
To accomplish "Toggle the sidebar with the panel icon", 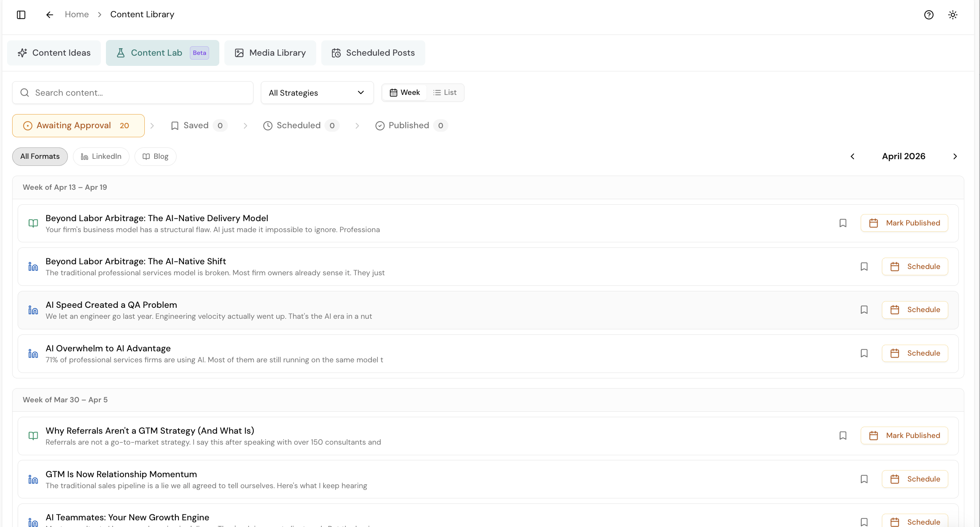I will (21, 15).
